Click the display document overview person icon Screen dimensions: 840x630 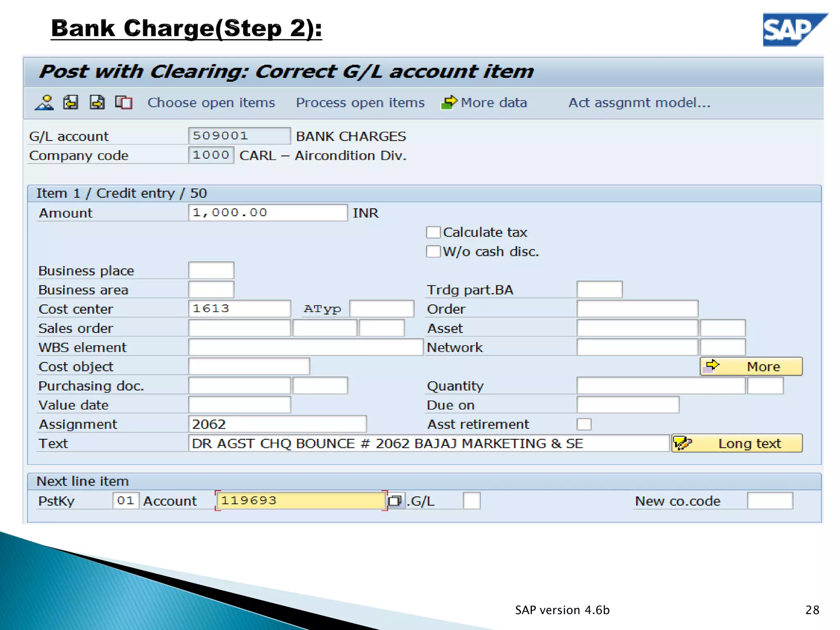click(x=44, y=103)
